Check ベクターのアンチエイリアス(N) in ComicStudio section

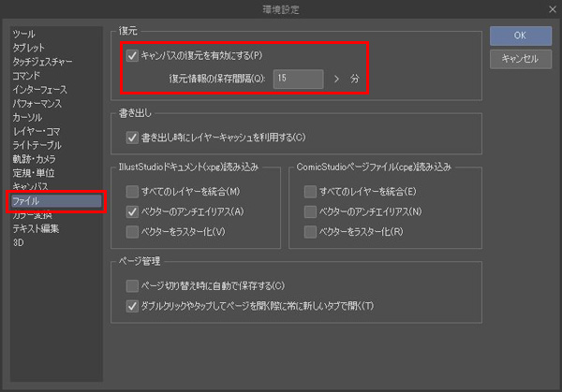click(x=310, y=211)
